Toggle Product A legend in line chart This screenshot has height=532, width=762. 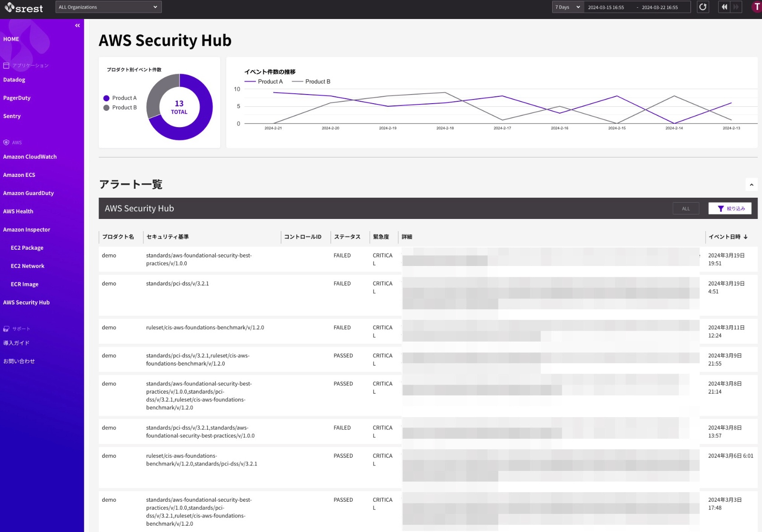point(264,82)
